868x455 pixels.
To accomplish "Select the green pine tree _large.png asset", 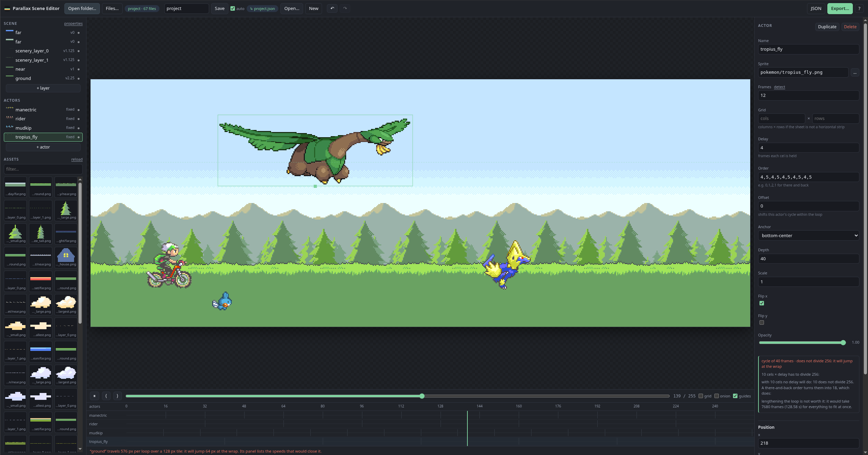I will [66, 210].
